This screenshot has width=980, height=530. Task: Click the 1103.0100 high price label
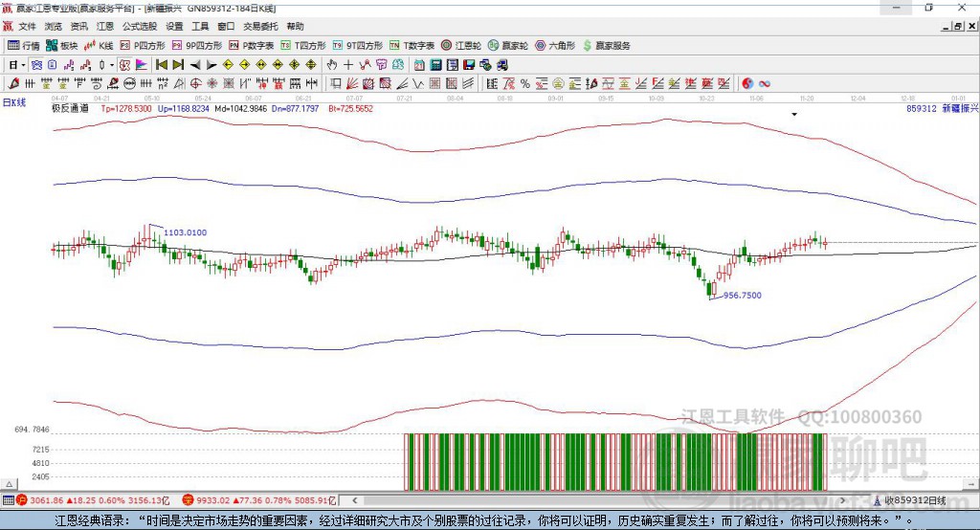pyautogui.click(x=185, y=232)
